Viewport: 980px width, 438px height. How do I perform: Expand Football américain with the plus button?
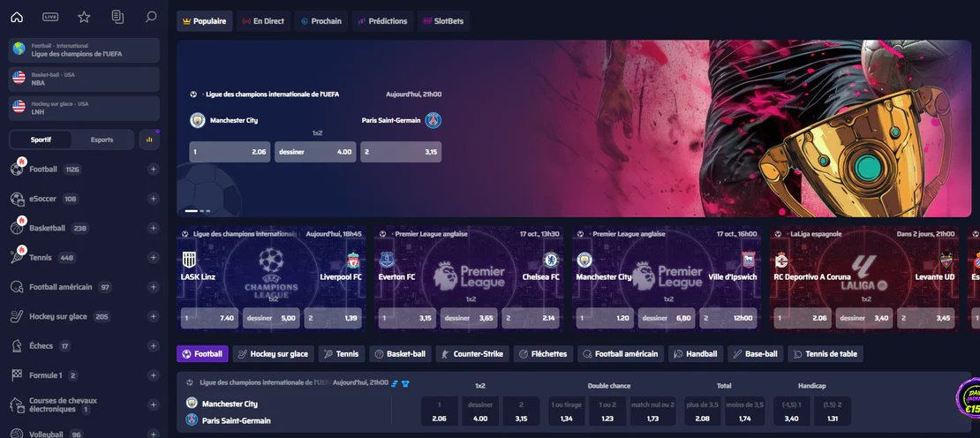pos(153,287)
